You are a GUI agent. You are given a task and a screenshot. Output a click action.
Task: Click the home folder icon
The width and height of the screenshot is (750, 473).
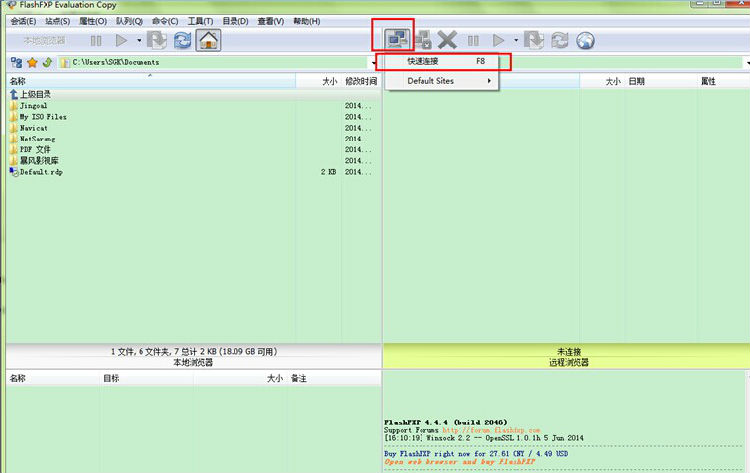coord(208,41)
